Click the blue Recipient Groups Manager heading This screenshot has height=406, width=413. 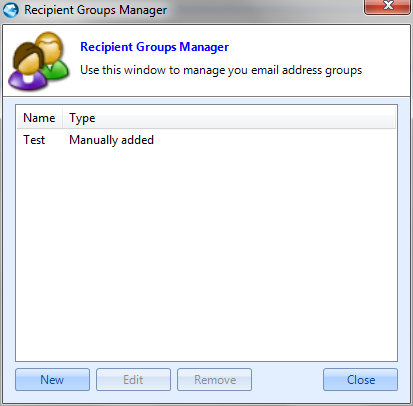[x=154, y=47]
